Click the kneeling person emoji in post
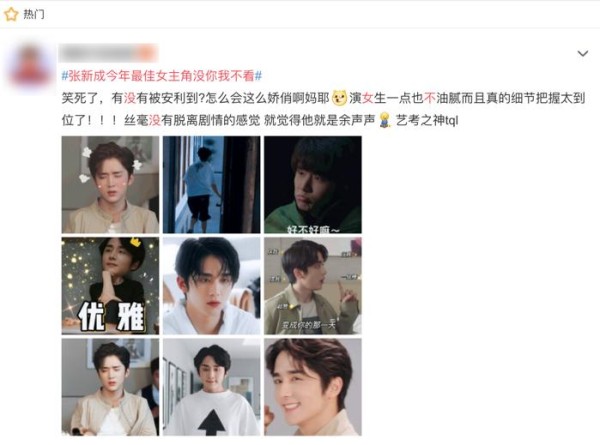The height and width of the screenshot is (445, 600). click(x=385, y=120)
